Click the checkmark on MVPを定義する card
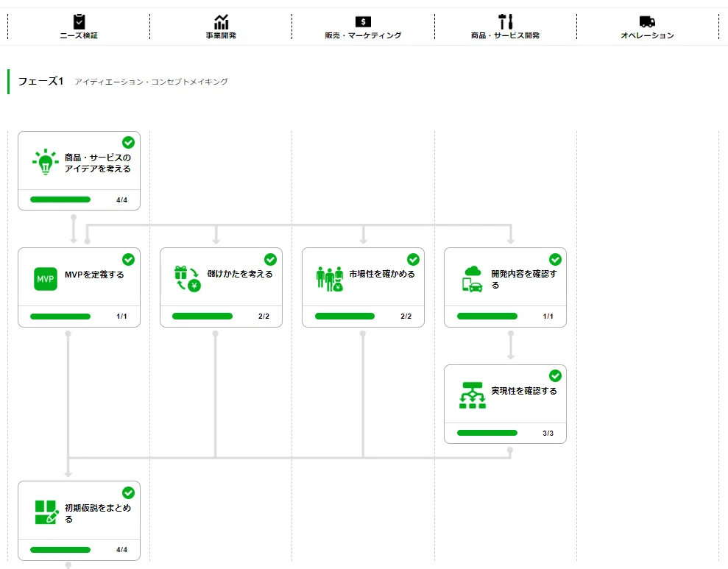Viewport: 728px width, 569px height. point(129,259)
